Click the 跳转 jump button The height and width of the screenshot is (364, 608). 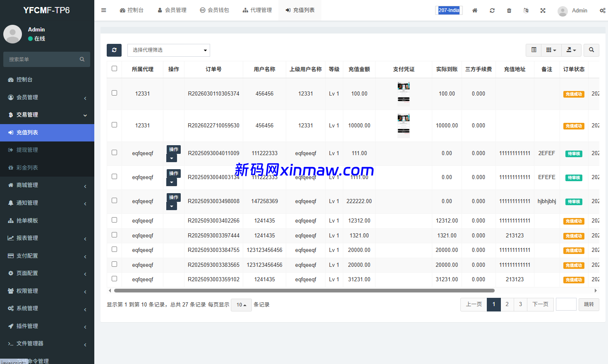(589, 304)
